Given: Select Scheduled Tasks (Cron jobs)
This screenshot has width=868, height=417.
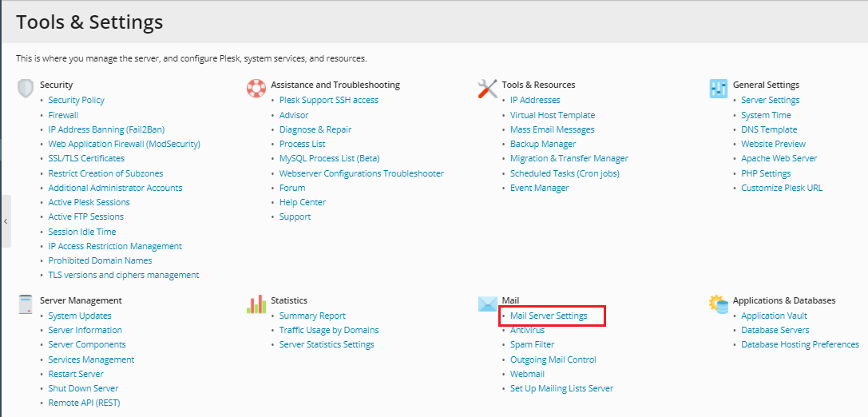Looking at the screenshot, I should [x=565, y=173].
